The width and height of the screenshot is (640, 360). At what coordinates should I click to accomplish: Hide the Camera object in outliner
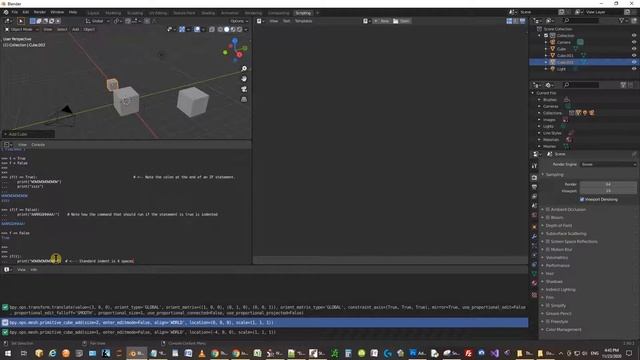[634, 42]
